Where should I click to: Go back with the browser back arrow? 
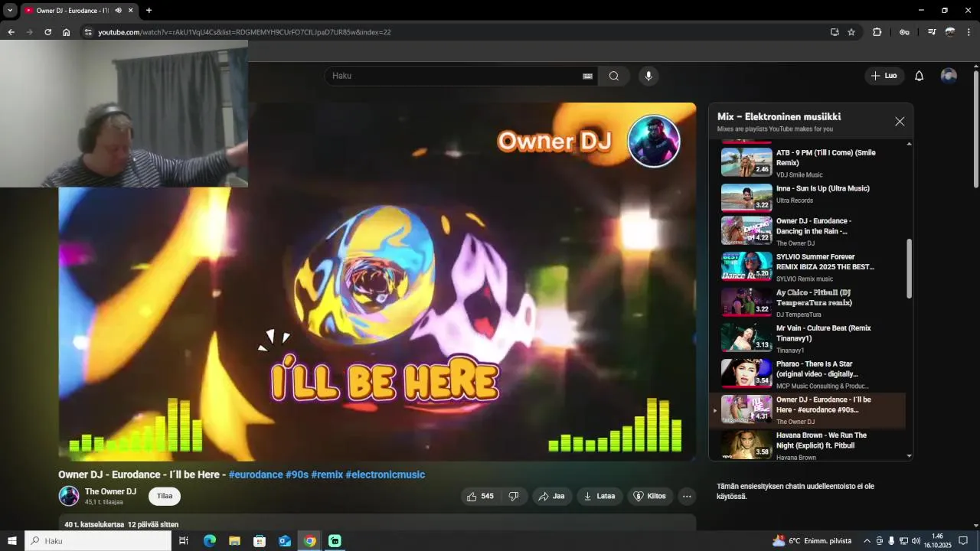pyautogui.click(x=11, y=32)
